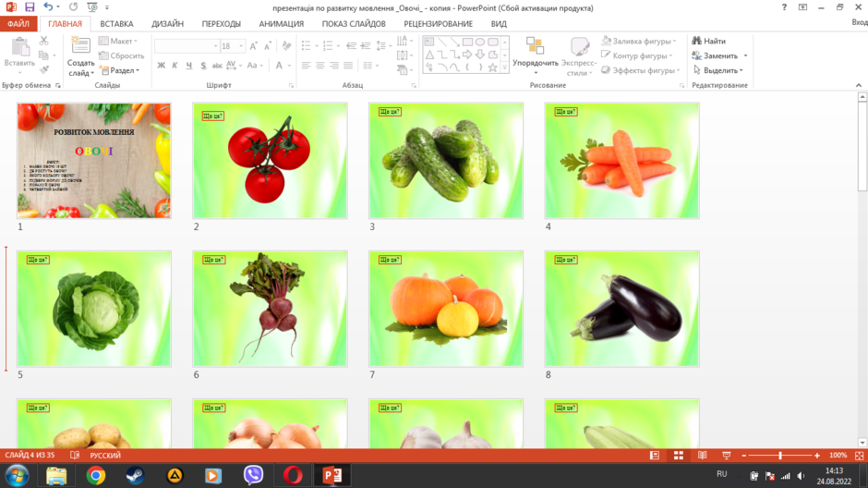Select the tomatoes slide 2 thumbnail
The image size is (868, 488).
pos(271,161)
